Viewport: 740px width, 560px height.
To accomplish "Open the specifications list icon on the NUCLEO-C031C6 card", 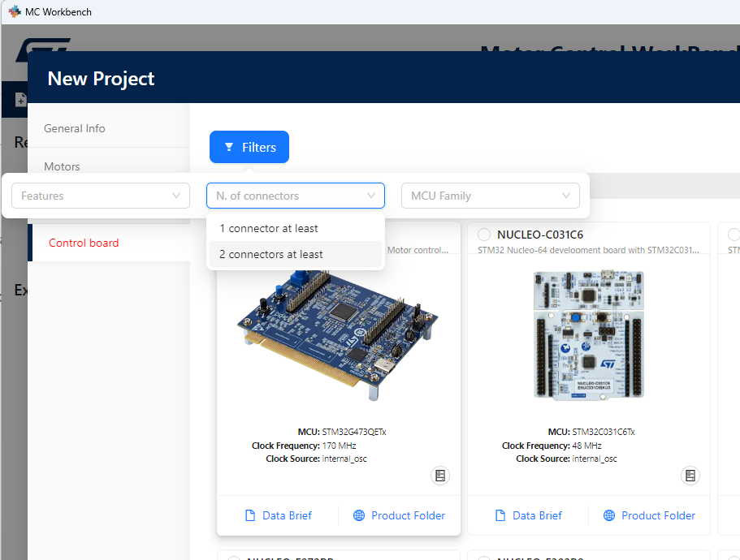I will click(690, 476).
